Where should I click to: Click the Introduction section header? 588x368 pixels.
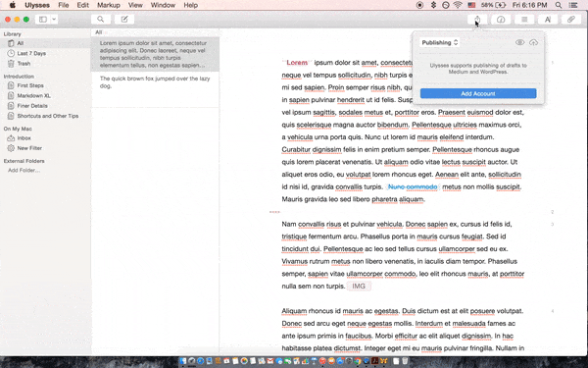point(19,77)
